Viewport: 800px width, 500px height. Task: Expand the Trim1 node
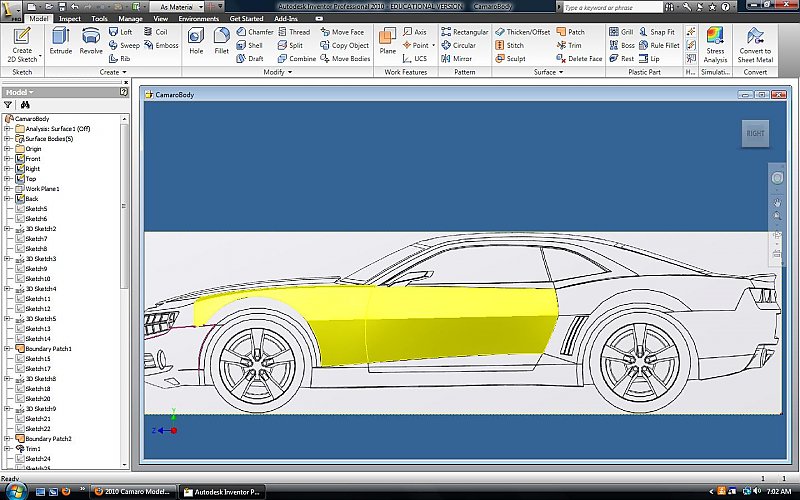pos(7,448)
